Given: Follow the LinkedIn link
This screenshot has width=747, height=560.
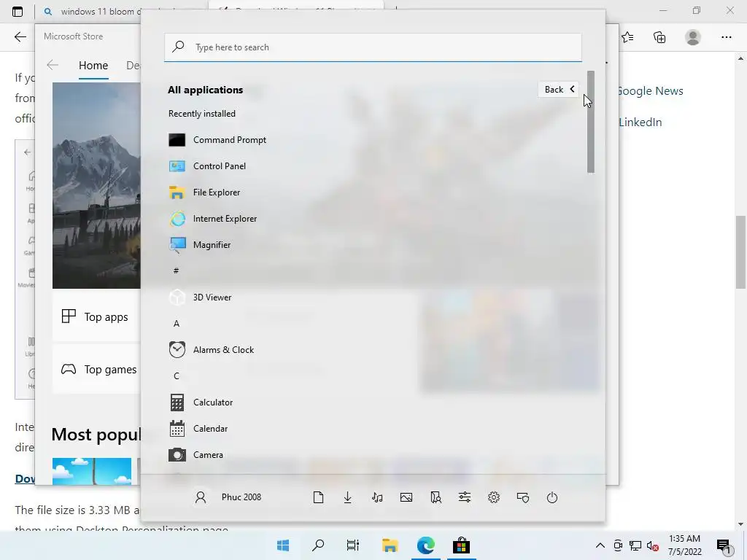Looking at the screenshot, I should point(640,122).
